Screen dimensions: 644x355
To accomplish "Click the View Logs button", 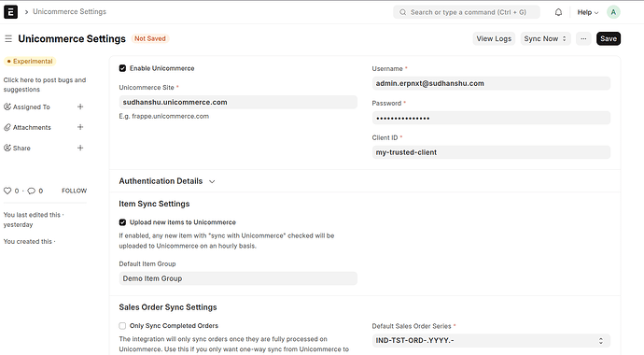I will (494, 38).
